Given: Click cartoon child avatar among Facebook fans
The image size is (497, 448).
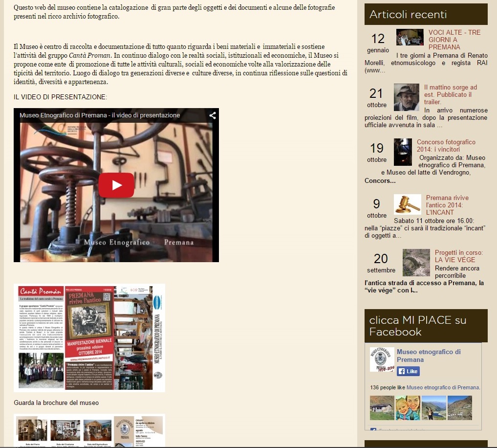Looking at the screenshot, I should pos(408,408).
